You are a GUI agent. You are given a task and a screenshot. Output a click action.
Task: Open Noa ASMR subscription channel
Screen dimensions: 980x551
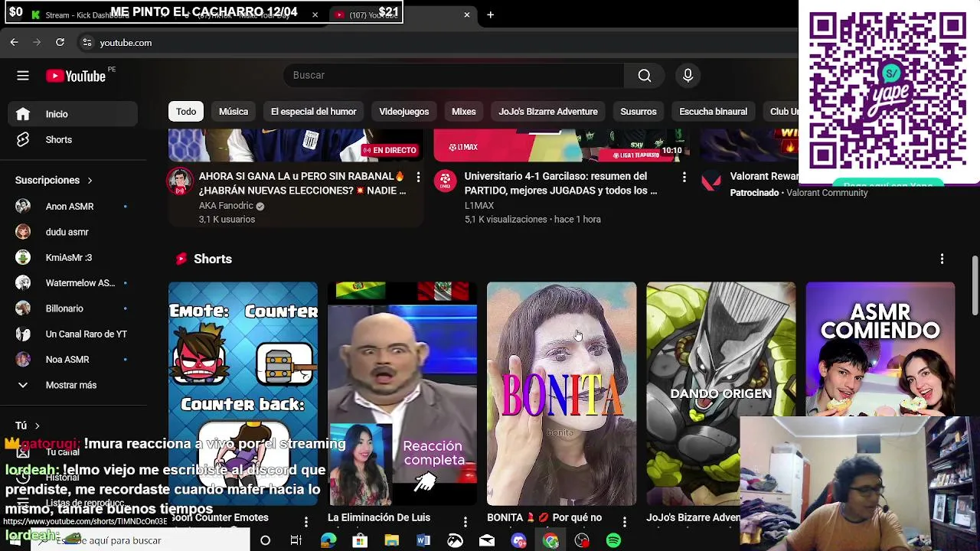(73, 360)
